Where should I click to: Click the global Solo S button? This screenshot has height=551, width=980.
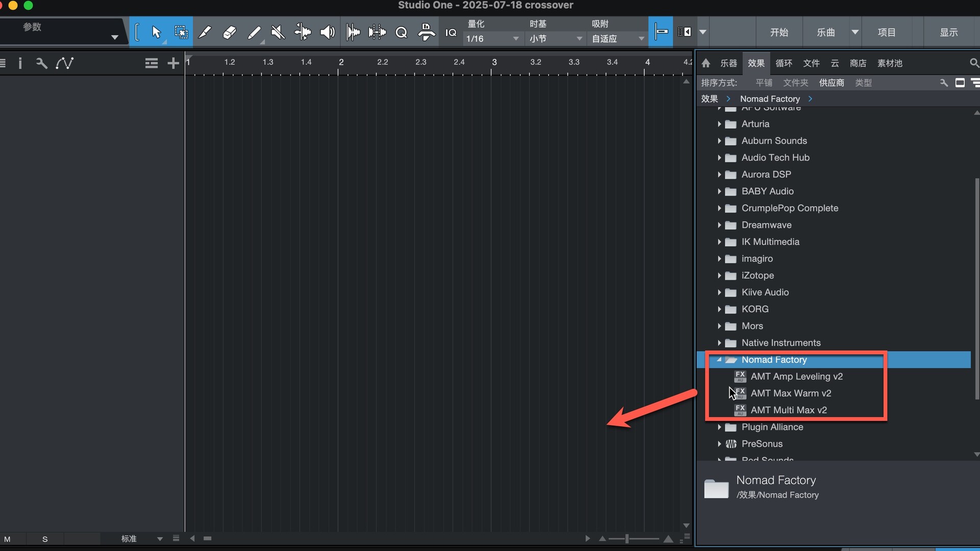45,539
